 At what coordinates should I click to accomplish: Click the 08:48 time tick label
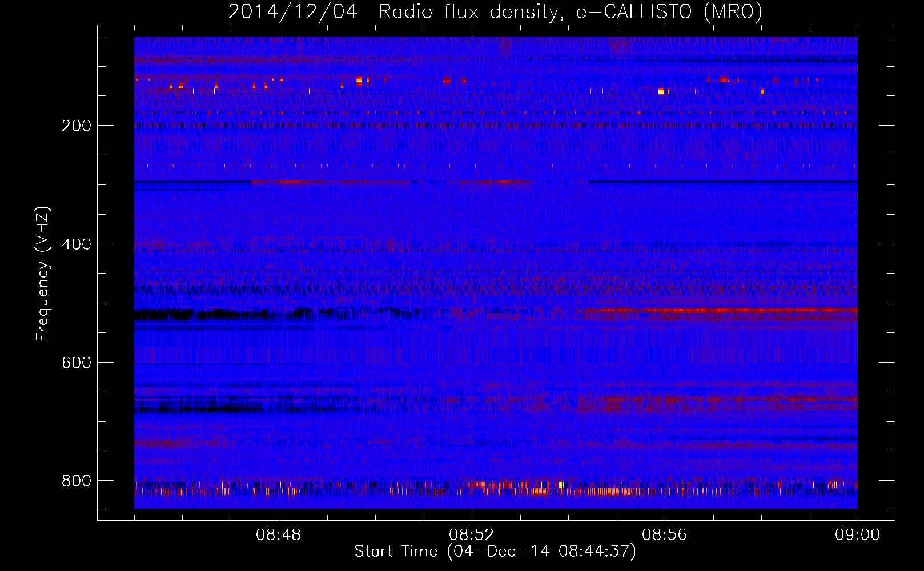(x=279, y=535)
